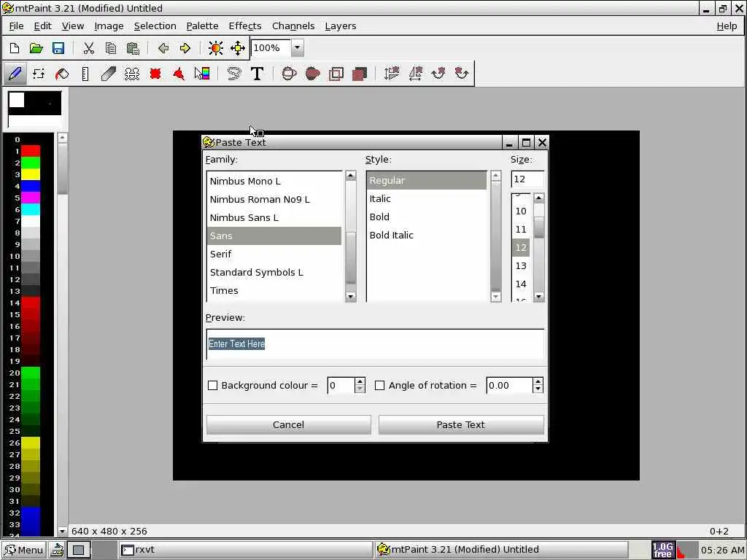The width and height of the screenshot is (747, 560).
Task: Click the Enter Text Here preview field
Action: 375,344
